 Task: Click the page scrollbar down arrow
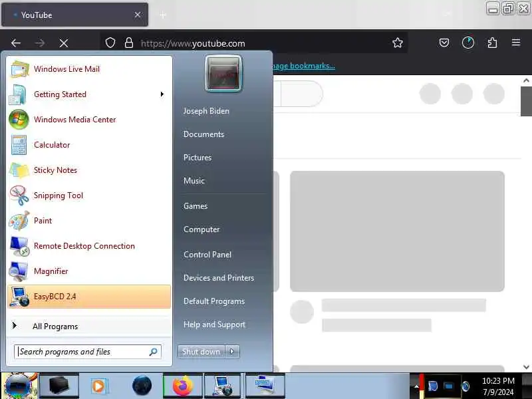(x=526, y=367)
